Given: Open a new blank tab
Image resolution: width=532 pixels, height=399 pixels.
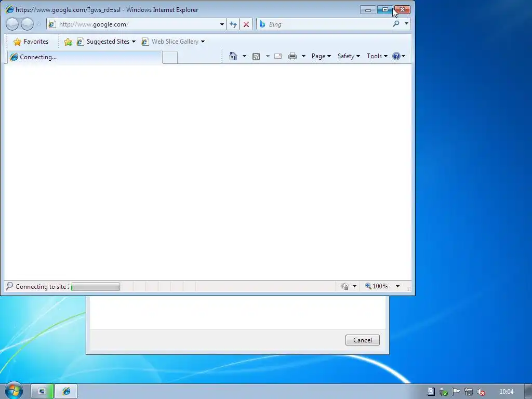Looking at the screenshot, I should (170, 57).
